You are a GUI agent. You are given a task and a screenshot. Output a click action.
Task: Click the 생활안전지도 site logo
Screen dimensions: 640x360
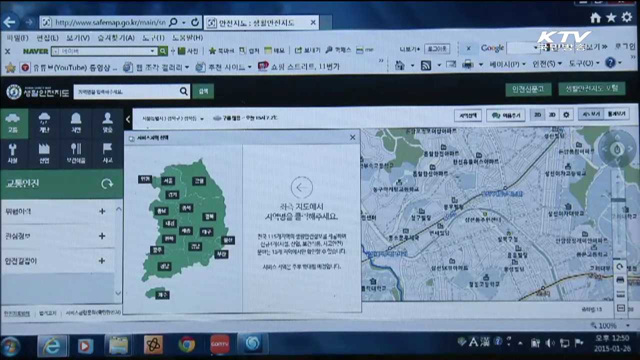[x=37, y=92]
